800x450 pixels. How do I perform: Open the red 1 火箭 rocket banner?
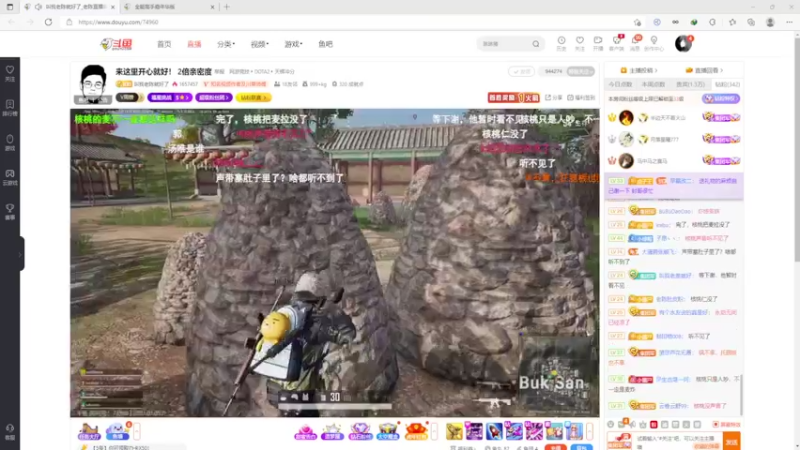pyautogui.click(x=514, y=97)
